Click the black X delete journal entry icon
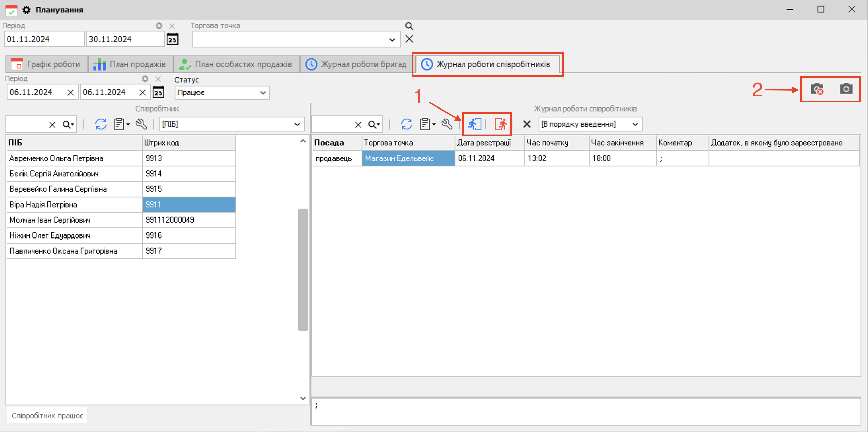The image size is (868, 432). pos(527,124)
